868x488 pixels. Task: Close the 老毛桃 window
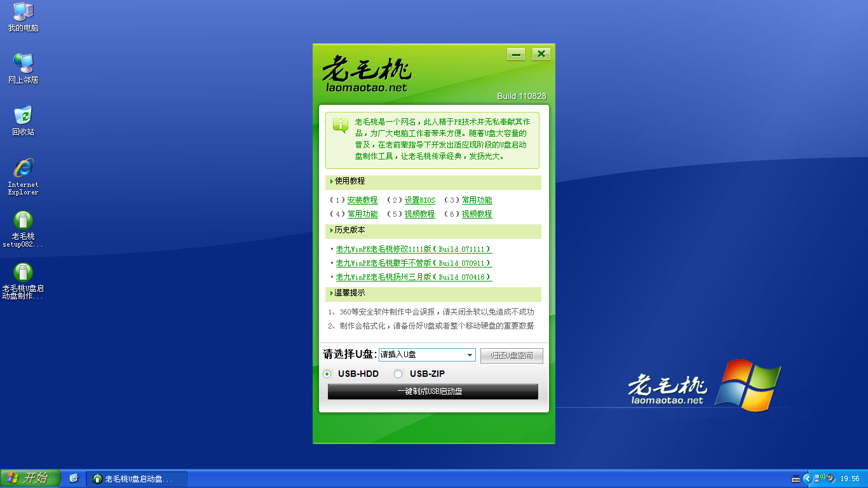(x=541, y=54)
